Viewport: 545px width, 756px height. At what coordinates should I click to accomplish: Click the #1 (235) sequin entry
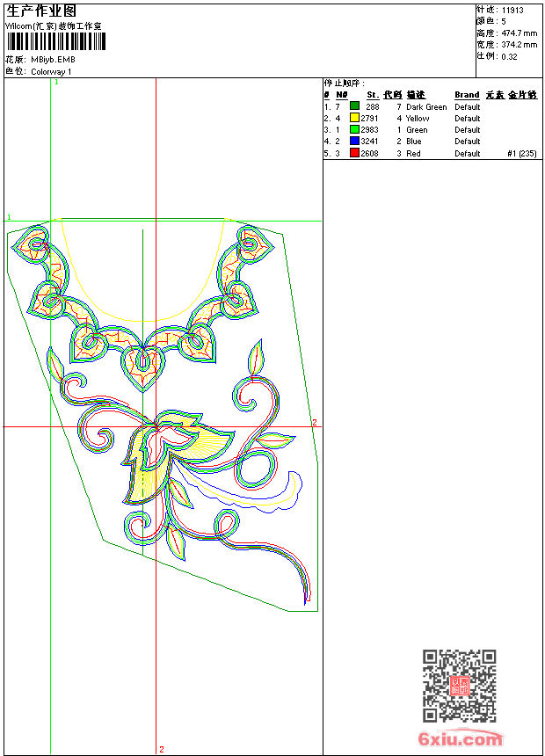pyautogui.click(x=521, y=153)
